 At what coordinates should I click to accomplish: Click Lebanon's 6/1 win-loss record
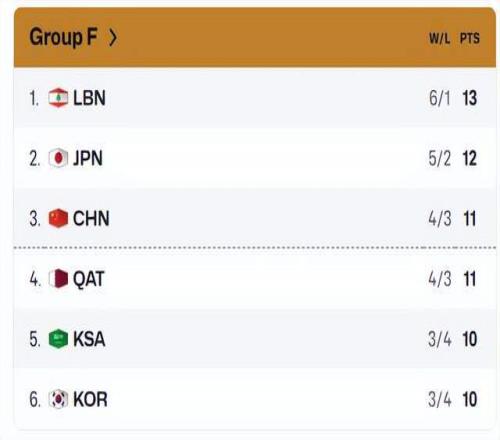tap(440, 98)
